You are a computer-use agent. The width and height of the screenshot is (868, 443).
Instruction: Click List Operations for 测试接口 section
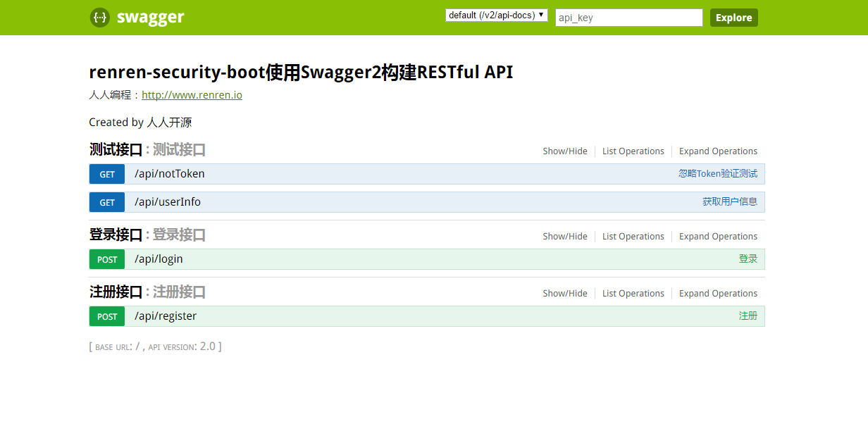(x=633, y=151)
